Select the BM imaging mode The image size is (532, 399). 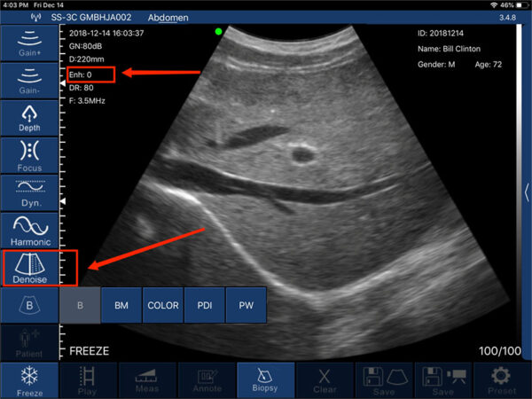click(x=120, y=305)
